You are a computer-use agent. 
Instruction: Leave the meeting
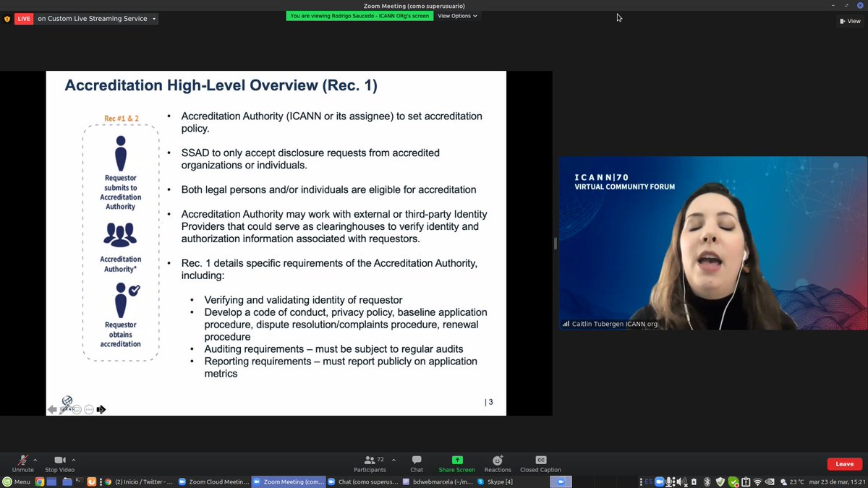click(845, 464)
